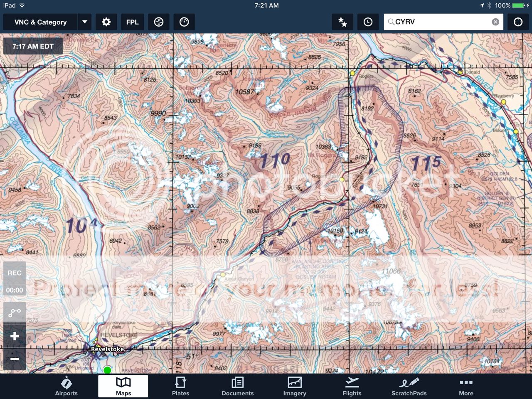Start track log with REC button
532x399 pixels.
point(15,273)
